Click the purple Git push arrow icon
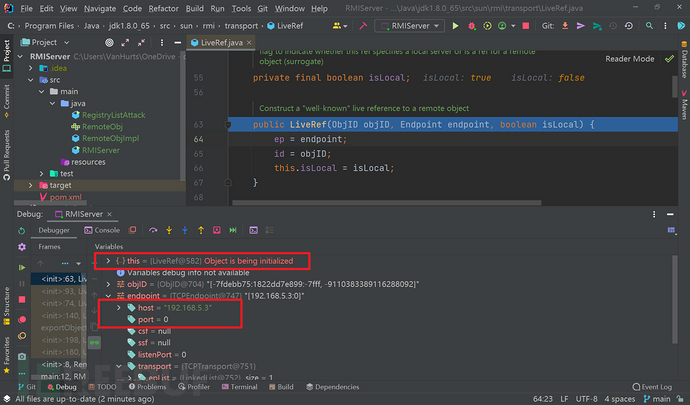 tap(580, 26)
